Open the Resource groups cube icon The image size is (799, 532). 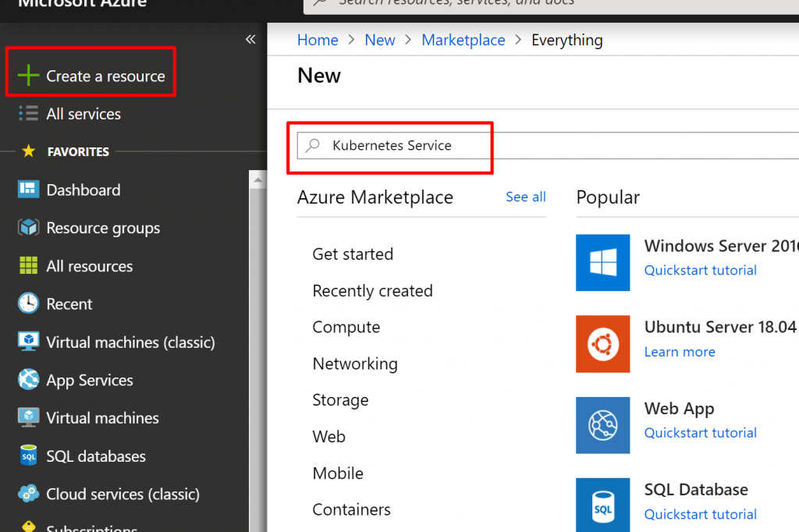[x=28, y=227]
